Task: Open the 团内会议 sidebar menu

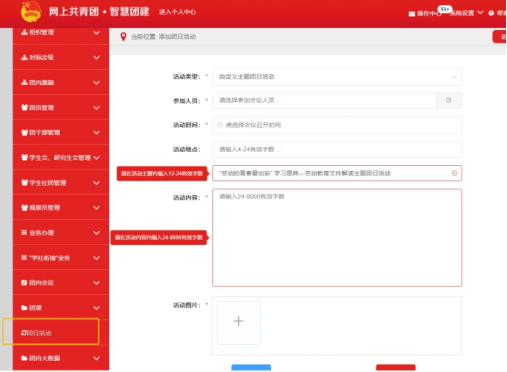Action: (61, 283)
